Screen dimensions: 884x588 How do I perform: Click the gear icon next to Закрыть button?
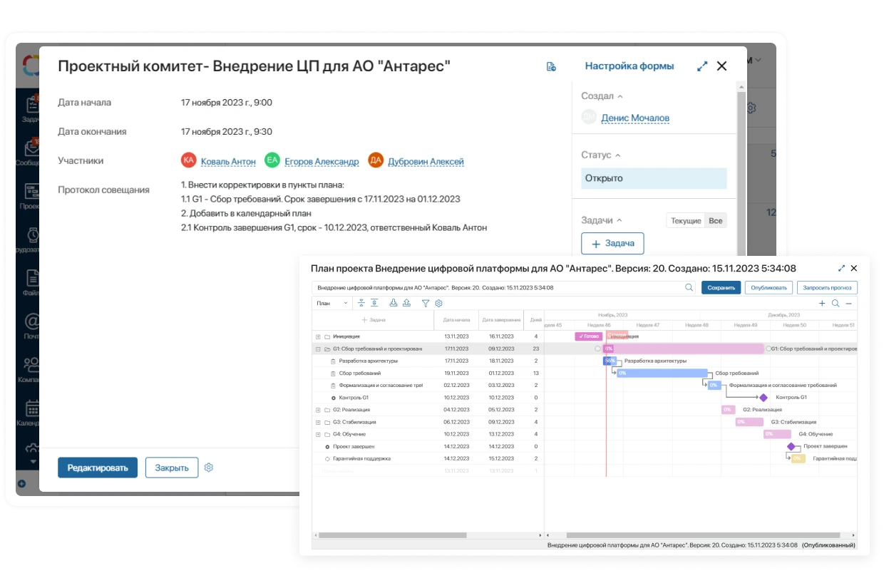[x=209, y=468]
